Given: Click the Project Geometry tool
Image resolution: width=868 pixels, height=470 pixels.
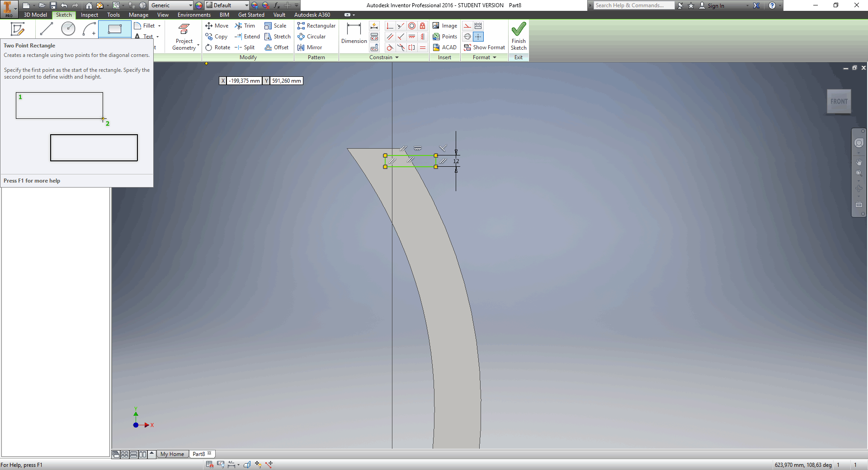Looking at the screenshot, I should (184, 37).
